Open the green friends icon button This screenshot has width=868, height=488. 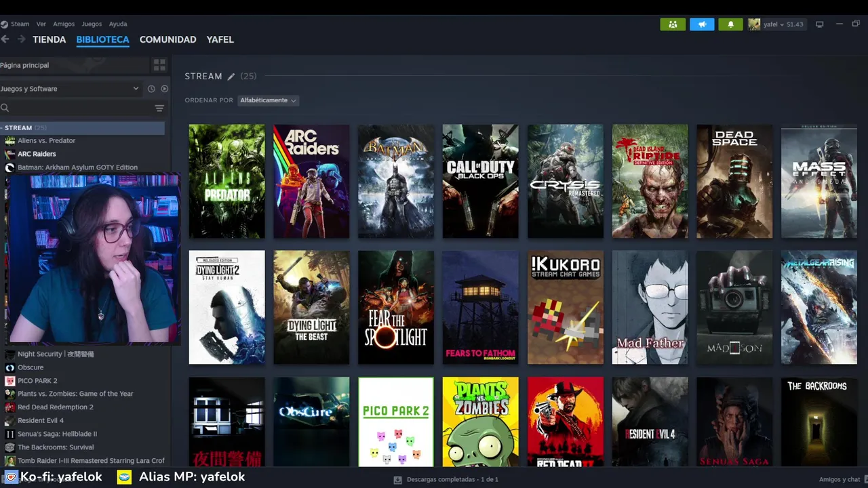point(673,24)
